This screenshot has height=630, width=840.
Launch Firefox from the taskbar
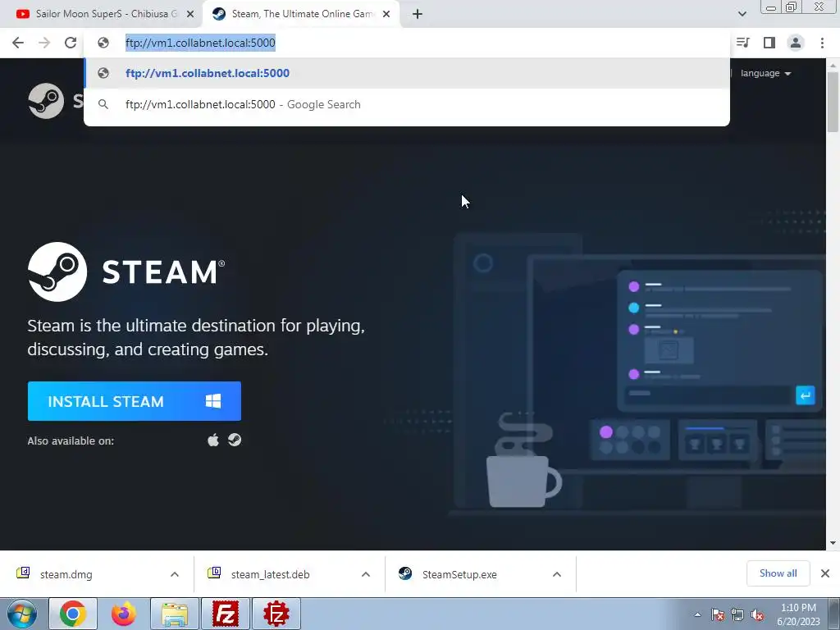click(123, 614)
